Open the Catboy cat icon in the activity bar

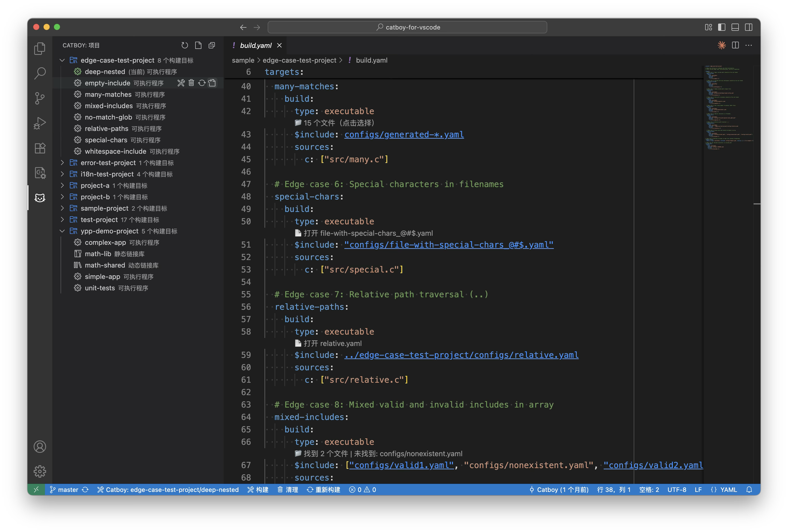pos(40,198)
